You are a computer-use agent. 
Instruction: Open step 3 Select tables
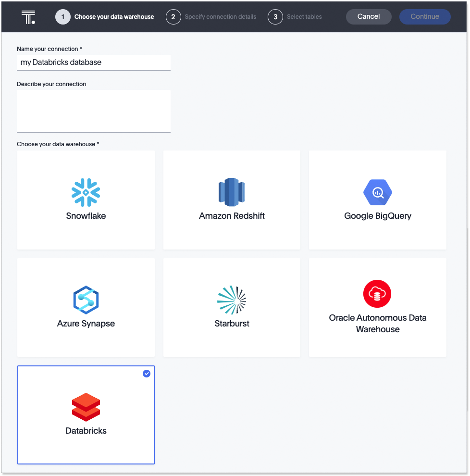[x=295, y=16]
